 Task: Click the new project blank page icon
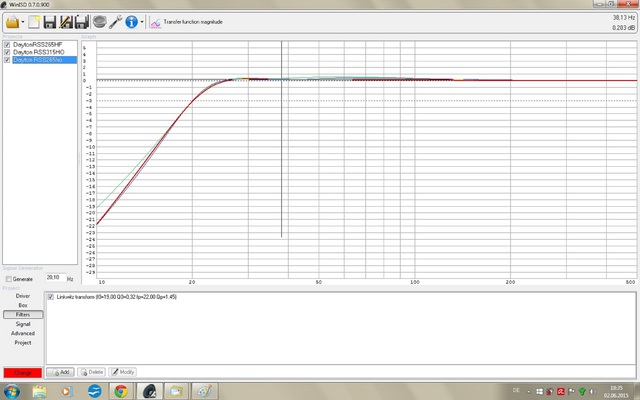[35, 21]
